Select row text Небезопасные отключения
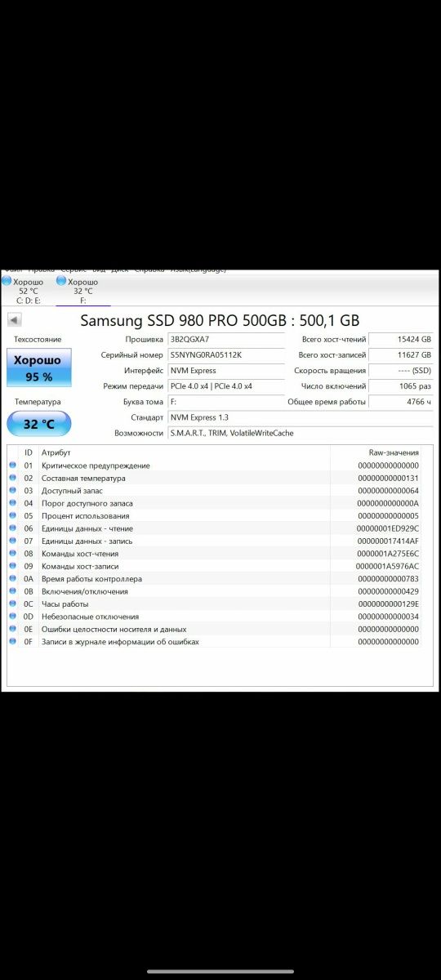Image resolution: width=441 pixels, height=980 pixels. pos(90,617)
